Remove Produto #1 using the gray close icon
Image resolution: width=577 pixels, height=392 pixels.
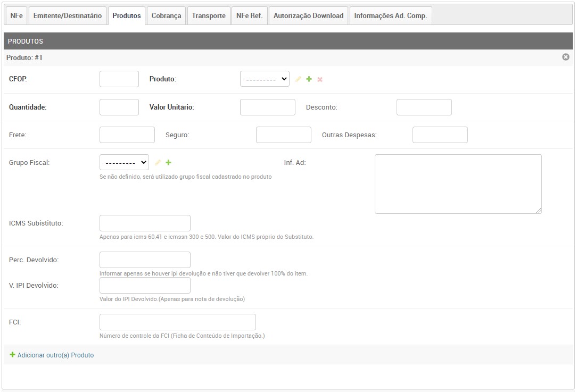click(566, 57)
